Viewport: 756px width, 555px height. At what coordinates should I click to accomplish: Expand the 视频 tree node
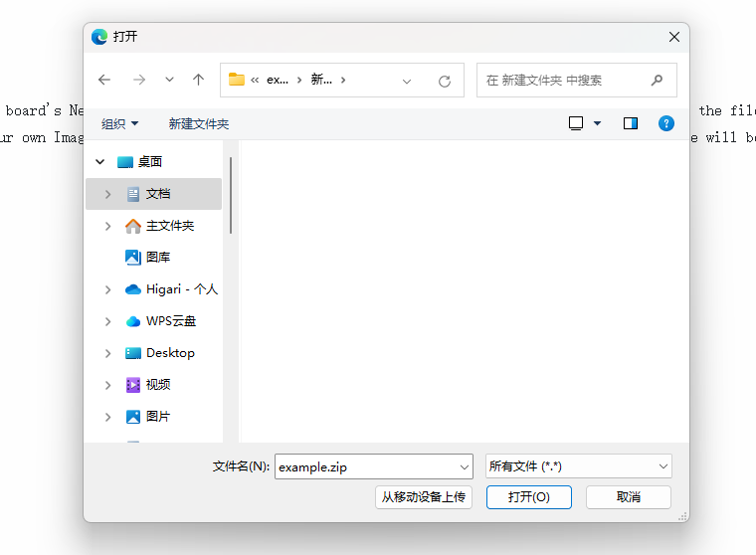coord(108,385)
